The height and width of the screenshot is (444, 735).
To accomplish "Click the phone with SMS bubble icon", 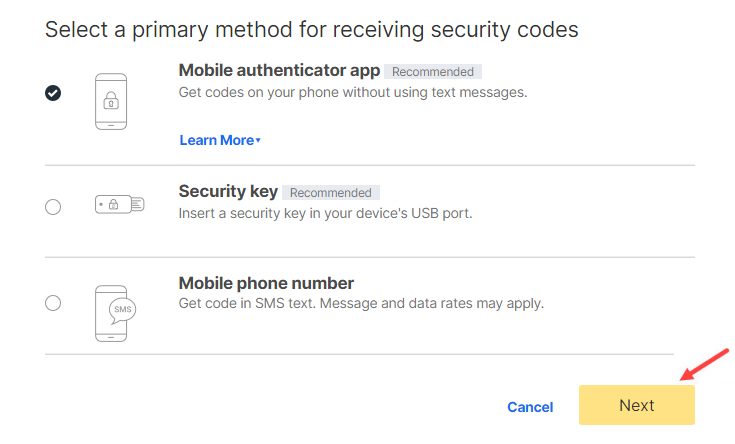I will click(115, 313).
